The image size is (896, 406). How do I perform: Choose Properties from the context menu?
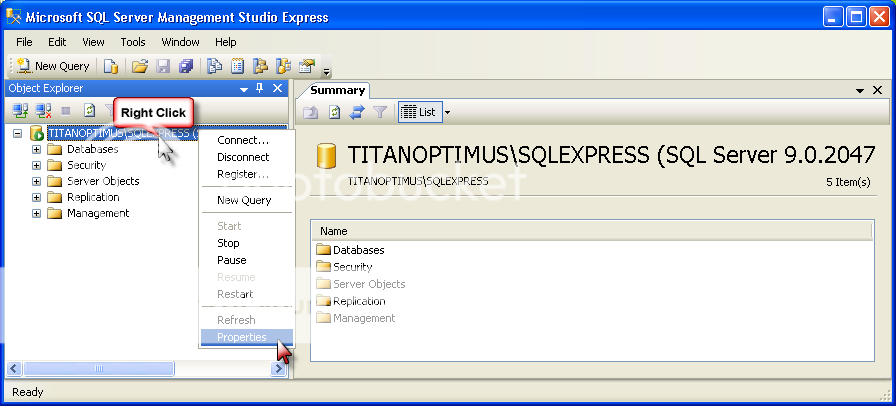coord(246,337)
